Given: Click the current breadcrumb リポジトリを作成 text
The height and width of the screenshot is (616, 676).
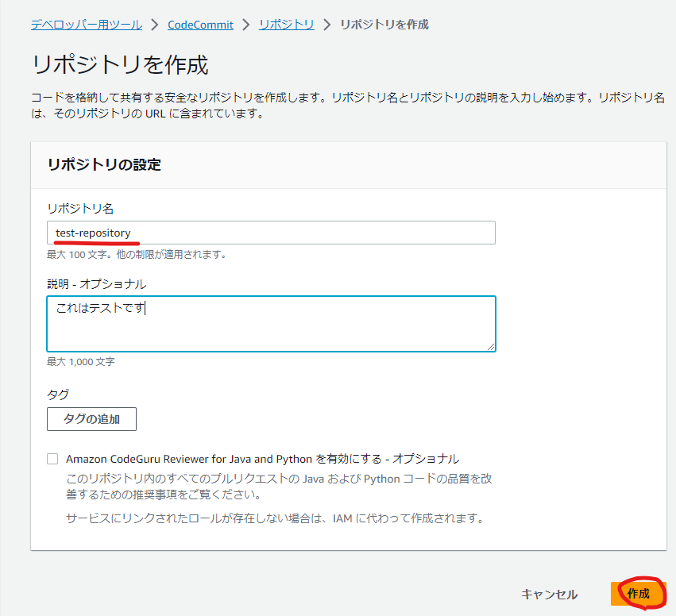Looking at the screenshot, I should (x=384, y=25).
